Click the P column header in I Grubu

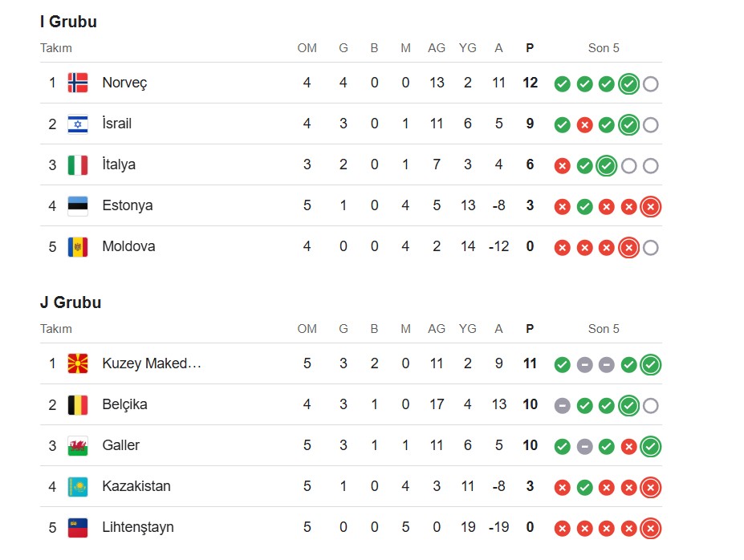530,48
